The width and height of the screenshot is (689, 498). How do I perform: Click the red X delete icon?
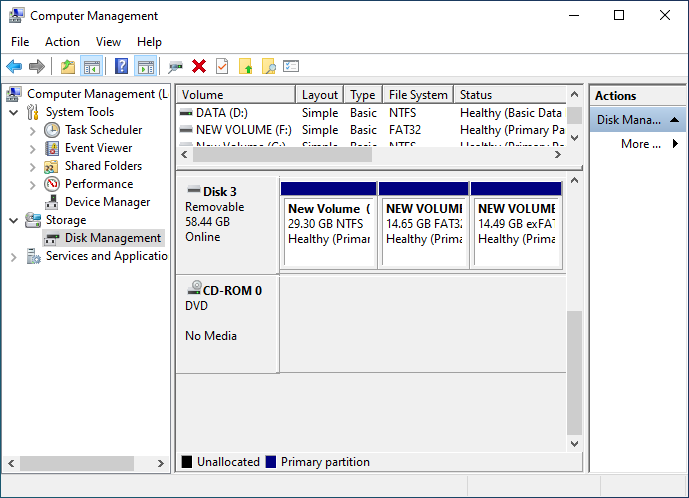pos(199,66)
